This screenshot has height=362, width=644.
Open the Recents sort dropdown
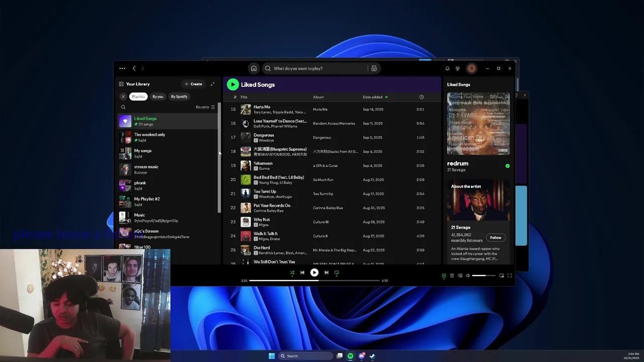pyautogui.click(x=205, y=107)
